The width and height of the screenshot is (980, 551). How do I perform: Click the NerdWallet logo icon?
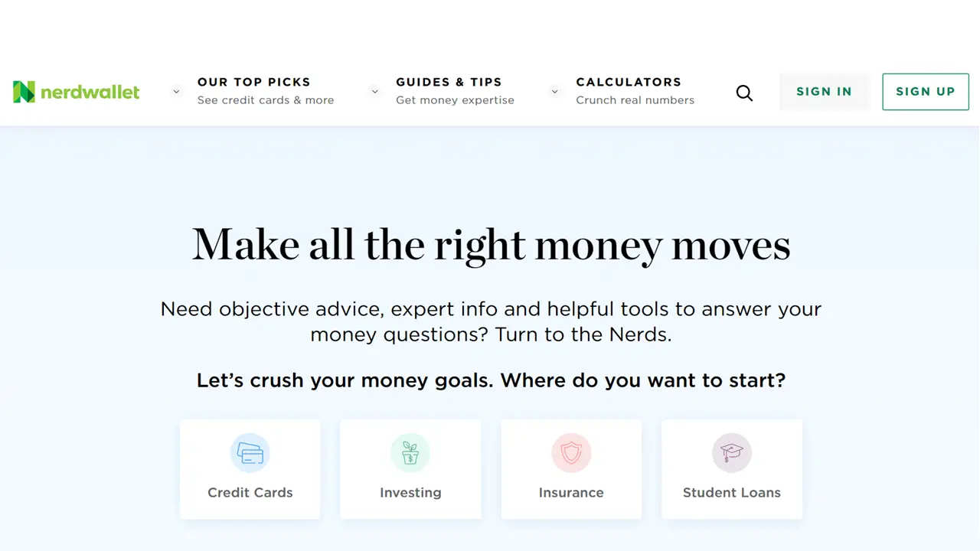24,92
